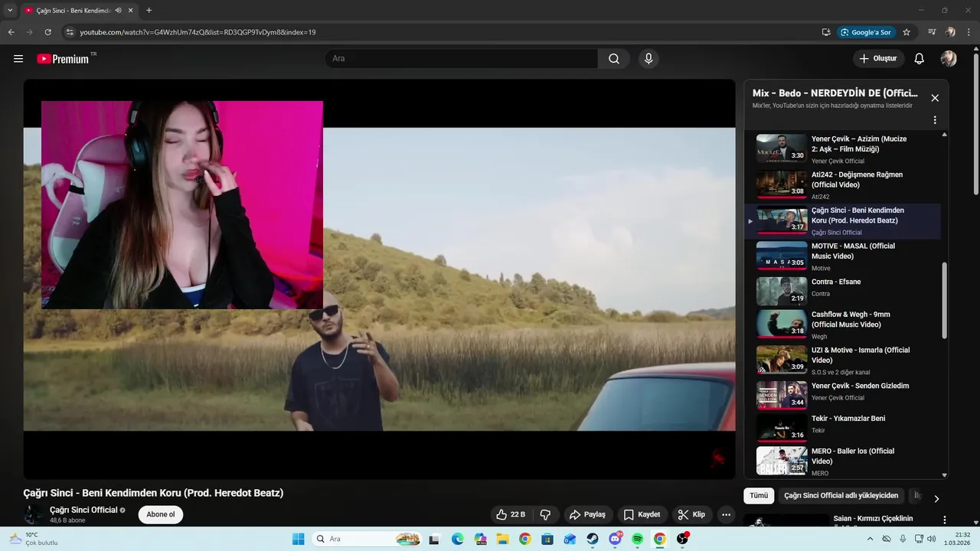Play Contra - Efsane from the mix
Viewport: 980px width, 551px height.
(843, 292)
